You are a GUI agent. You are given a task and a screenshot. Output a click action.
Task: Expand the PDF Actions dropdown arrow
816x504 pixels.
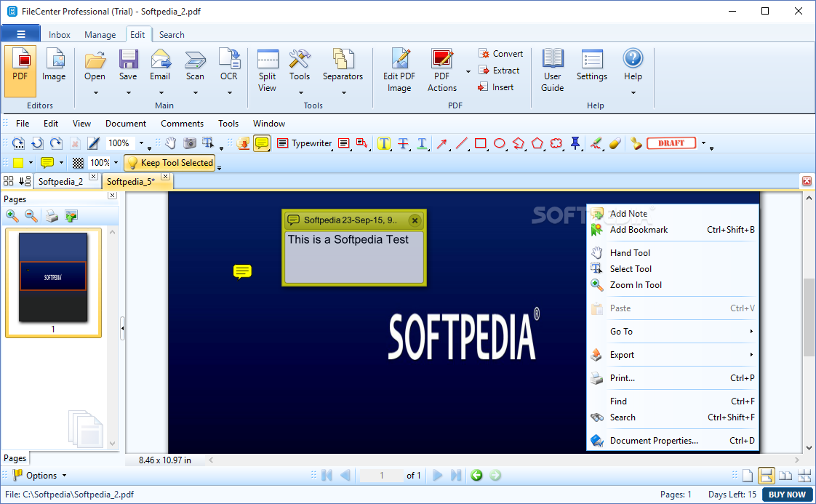click(468, 71)
